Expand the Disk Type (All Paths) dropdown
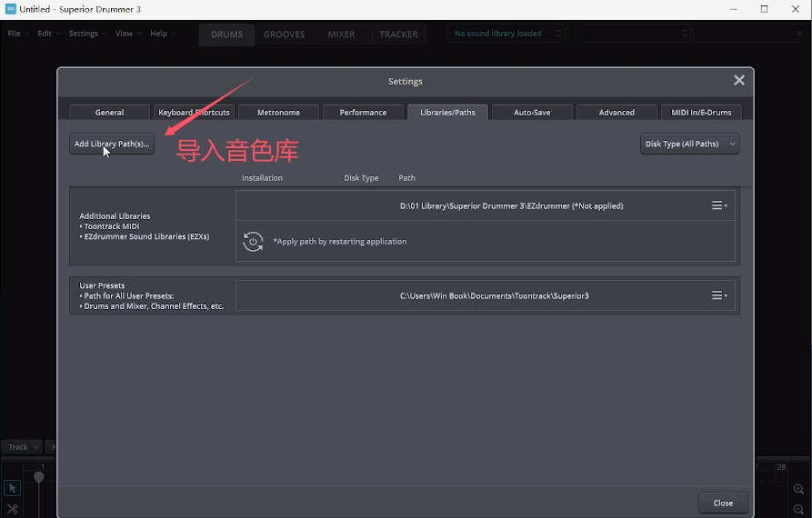Image resolution: width=812 pixels, height=518 pixels. click(689, 144)
